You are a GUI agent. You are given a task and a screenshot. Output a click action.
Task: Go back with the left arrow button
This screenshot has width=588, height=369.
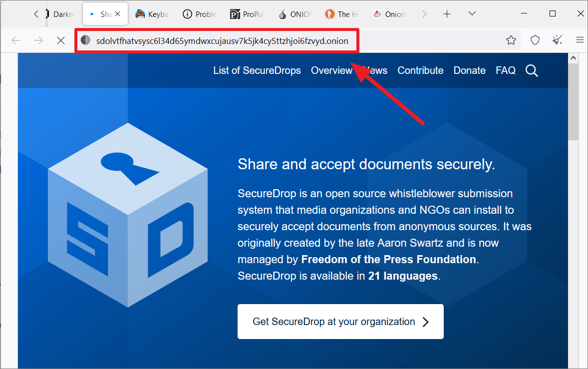(16, 40)
